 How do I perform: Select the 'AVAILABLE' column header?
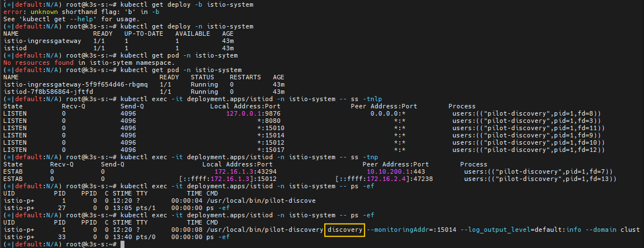pos(193,34)
